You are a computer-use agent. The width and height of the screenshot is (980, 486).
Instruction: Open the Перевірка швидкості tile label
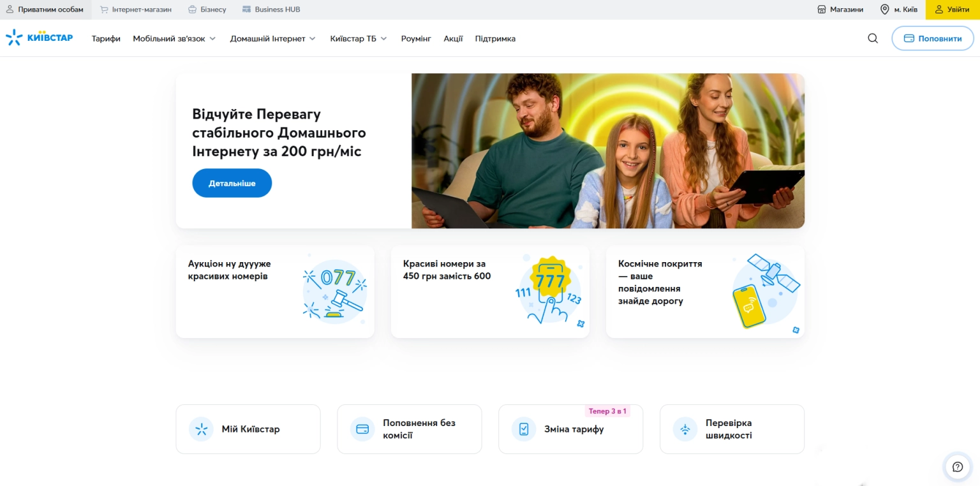pyautogui.click(x=729, y=429)
